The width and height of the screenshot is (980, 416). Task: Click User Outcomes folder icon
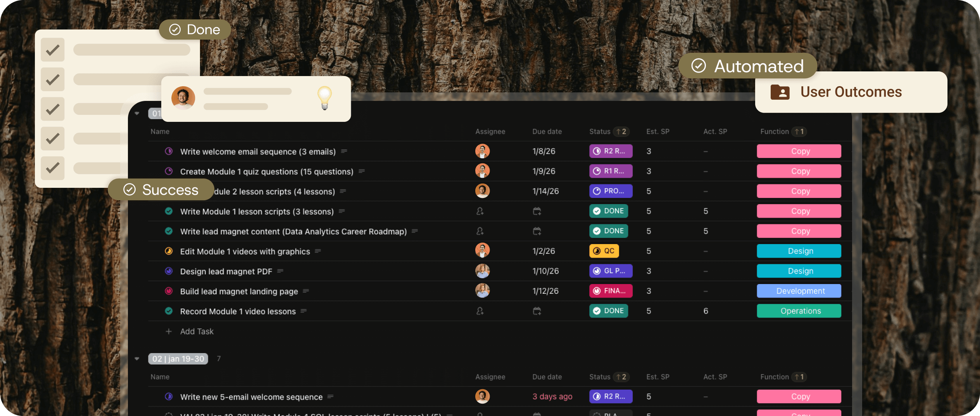click(780, 92)
